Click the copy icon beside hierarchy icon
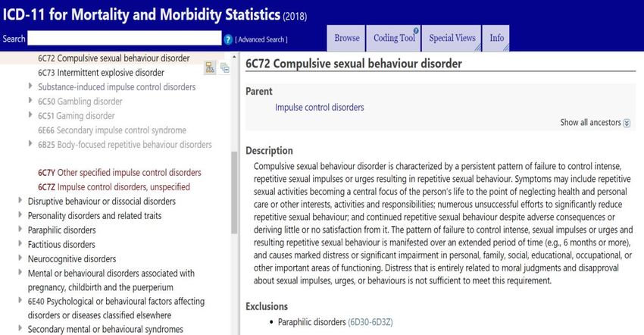Viewport: 644px width, 335px height. [225, 67]
